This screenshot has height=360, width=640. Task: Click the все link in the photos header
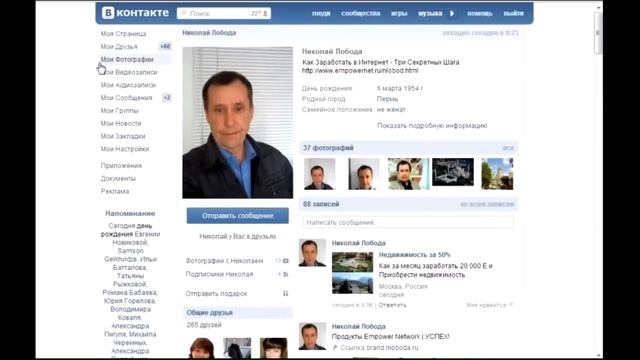pos(508,148)
